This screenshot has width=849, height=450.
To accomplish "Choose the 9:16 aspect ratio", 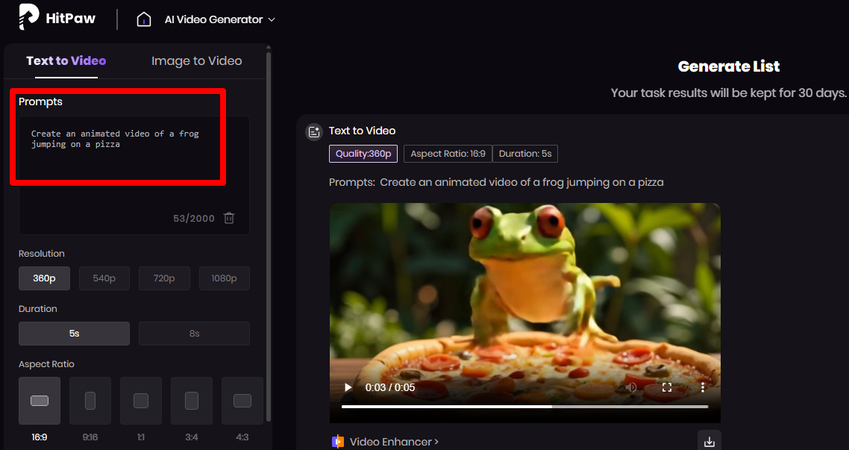I will tap(90, 400).
